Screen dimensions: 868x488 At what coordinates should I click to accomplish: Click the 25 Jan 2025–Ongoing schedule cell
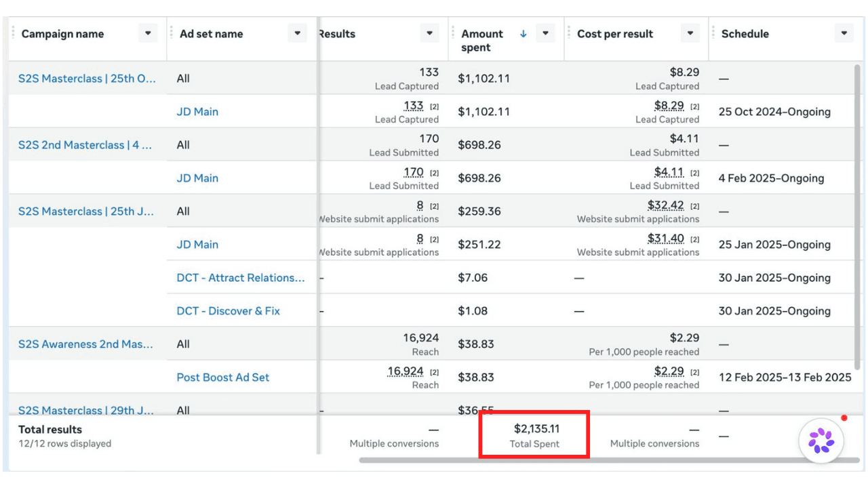[774, 245]
